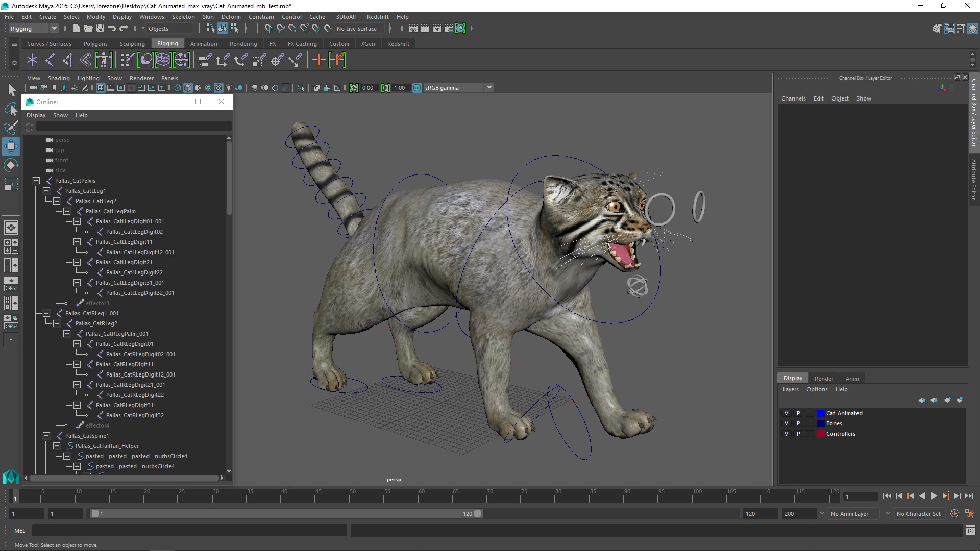Click the Parent Constraint shelf icon
The image size is (980, 551).
coord(205,60)
